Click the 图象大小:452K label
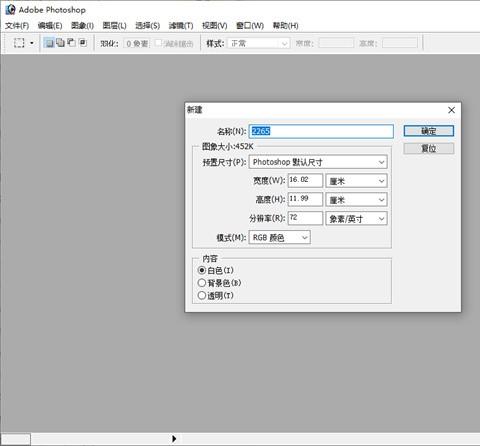This screenshot has height=446, width=480. pyautogui.click(x=228, y=146)
